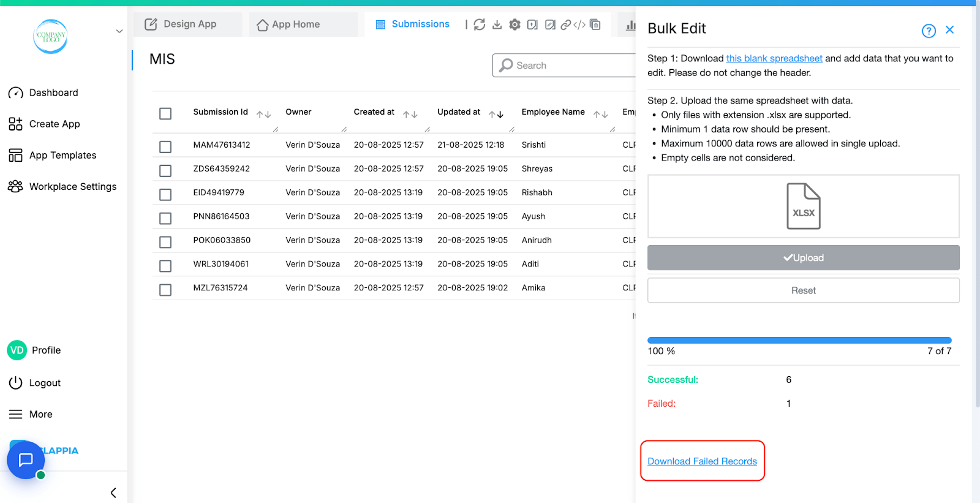Click the VD profile avatar
This screenshot has height=503, width=980.
coord(17,350)
